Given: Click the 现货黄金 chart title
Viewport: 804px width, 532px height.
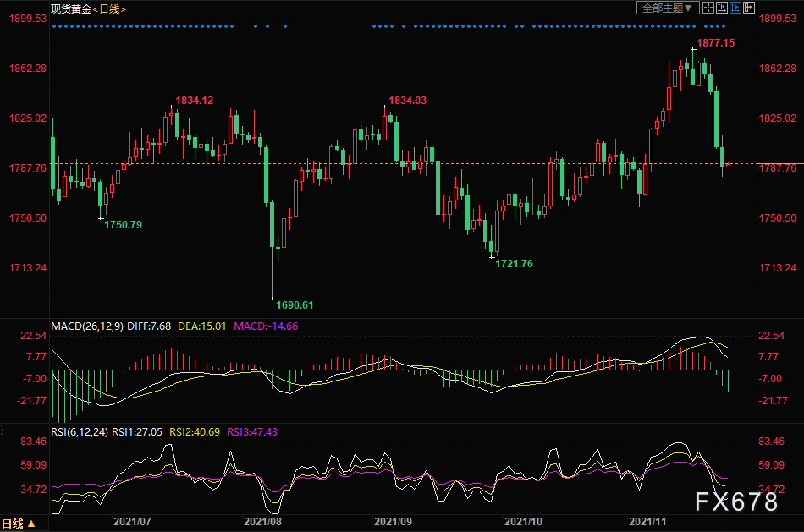Looking at the screenshot, I should (71, 8).
